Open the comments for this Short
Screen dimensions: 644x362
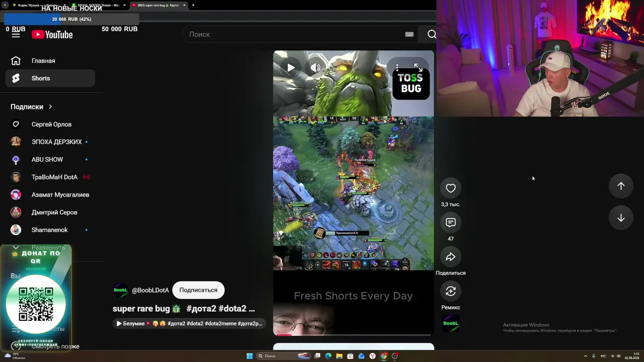point(450,222)
